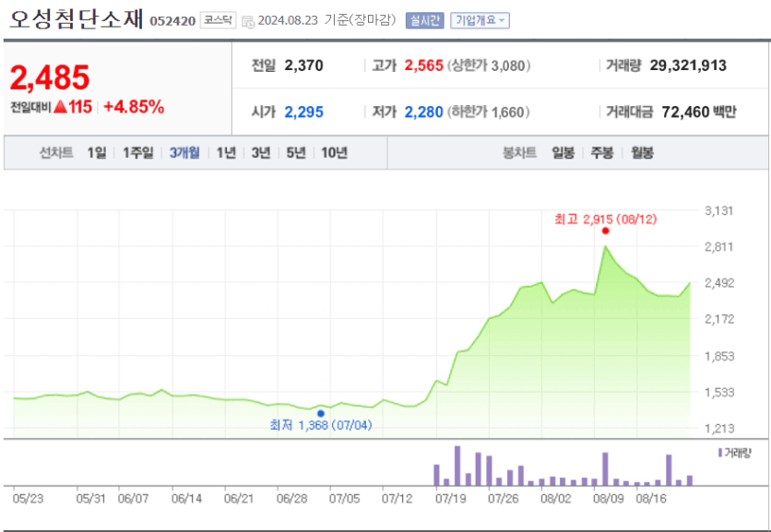
Task: Click the 08/09 date axis label
Action: coord(609,499)
